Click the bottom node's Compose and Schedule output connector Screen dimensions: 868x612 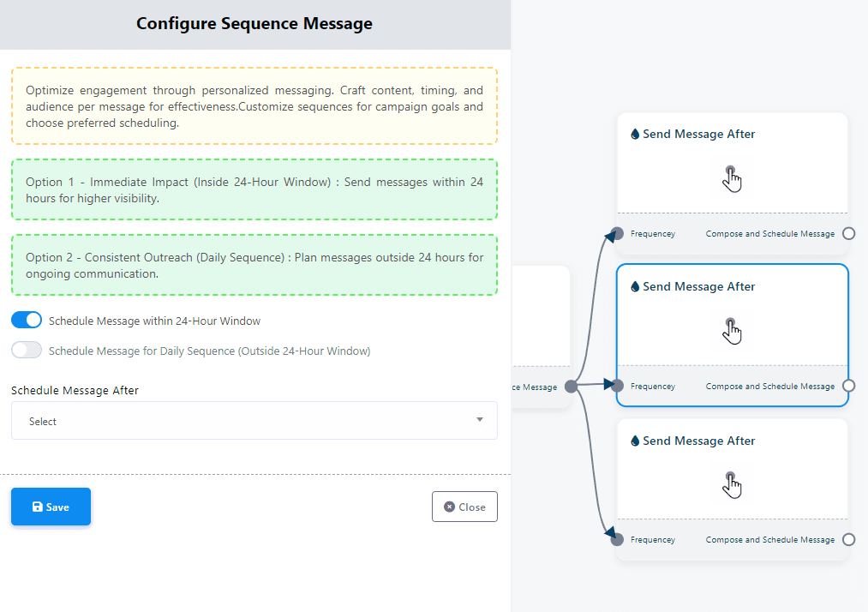[x=848, y=540]
